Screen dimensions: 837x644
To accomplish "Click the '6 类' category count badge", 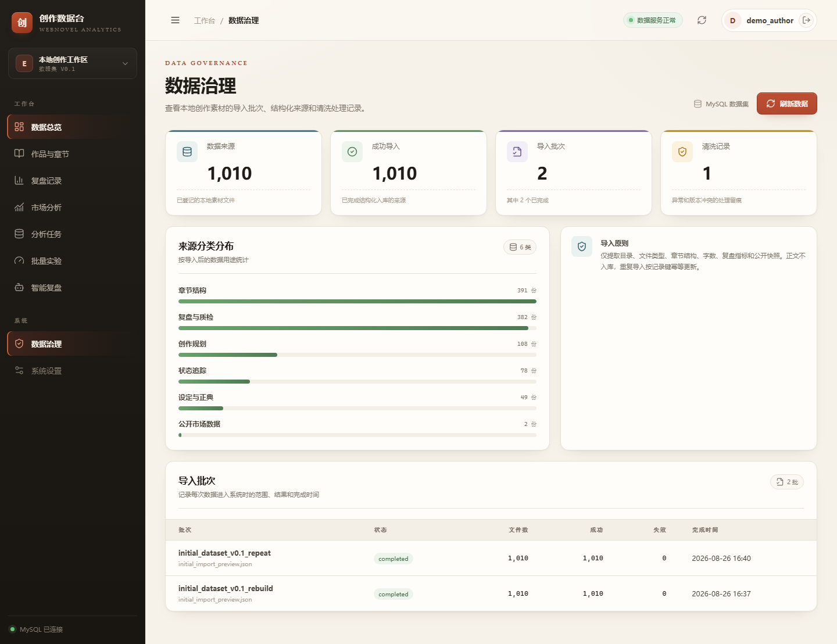I will coord(520,247).
